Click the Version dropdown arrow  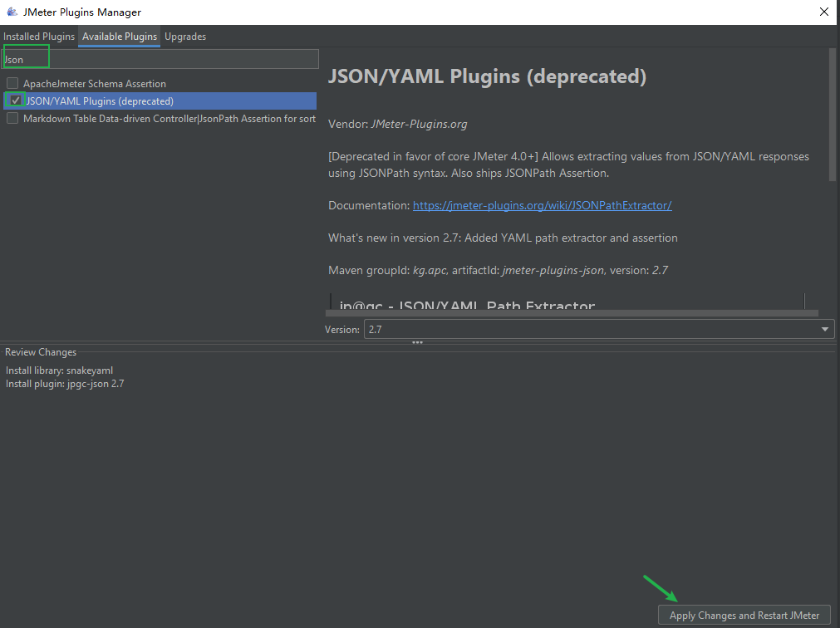point(825,329)
